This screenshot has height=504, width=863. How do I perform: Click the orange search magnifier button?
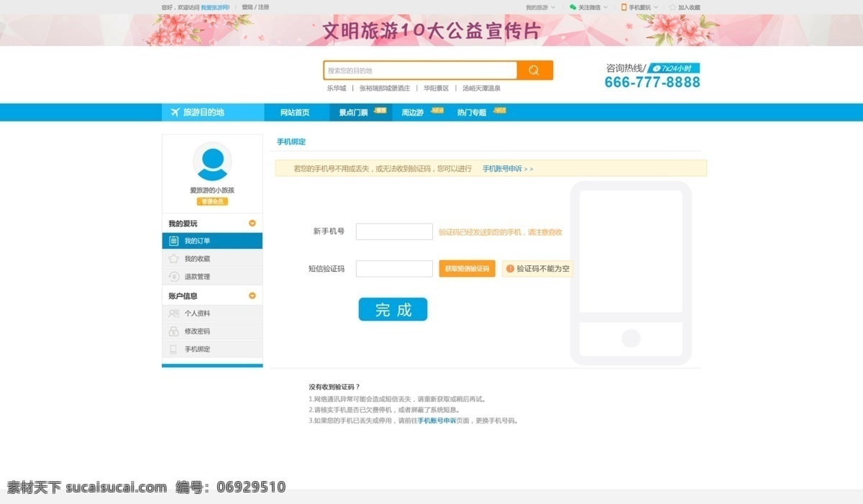(x=534, y=70)
